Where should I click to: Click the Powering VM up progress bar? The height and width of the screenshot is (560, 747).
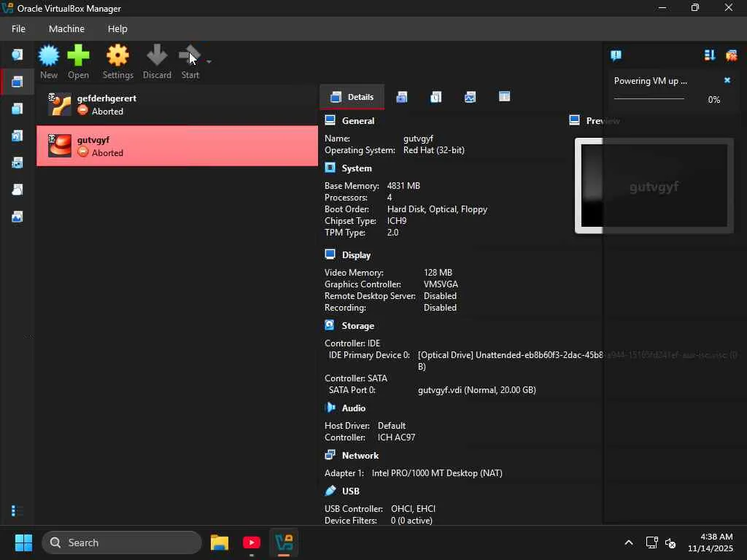click(649, 99)
